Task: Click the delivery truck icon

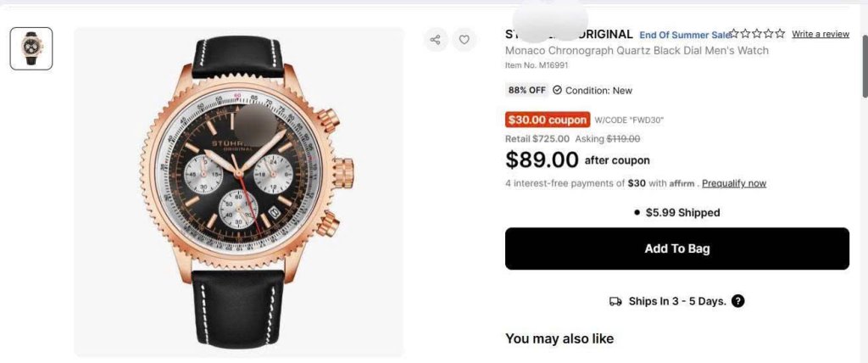Action: tap(616, 301)
